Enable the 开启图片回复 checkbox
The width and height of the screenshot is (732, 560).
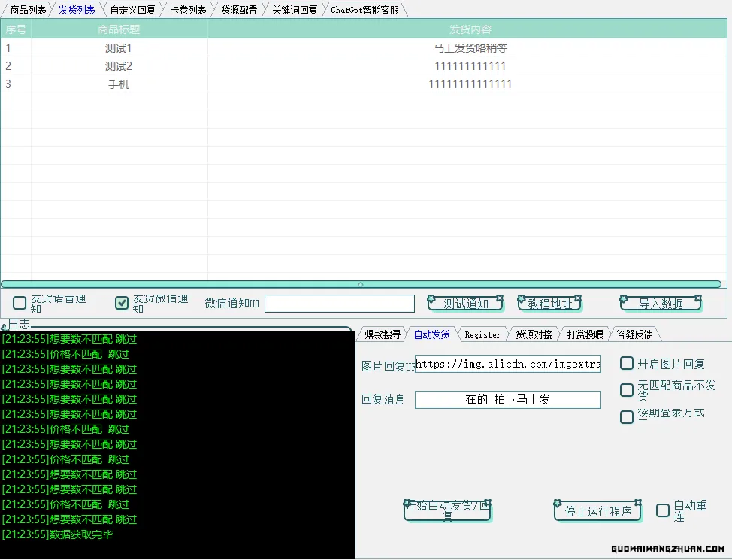coord(627,363)
